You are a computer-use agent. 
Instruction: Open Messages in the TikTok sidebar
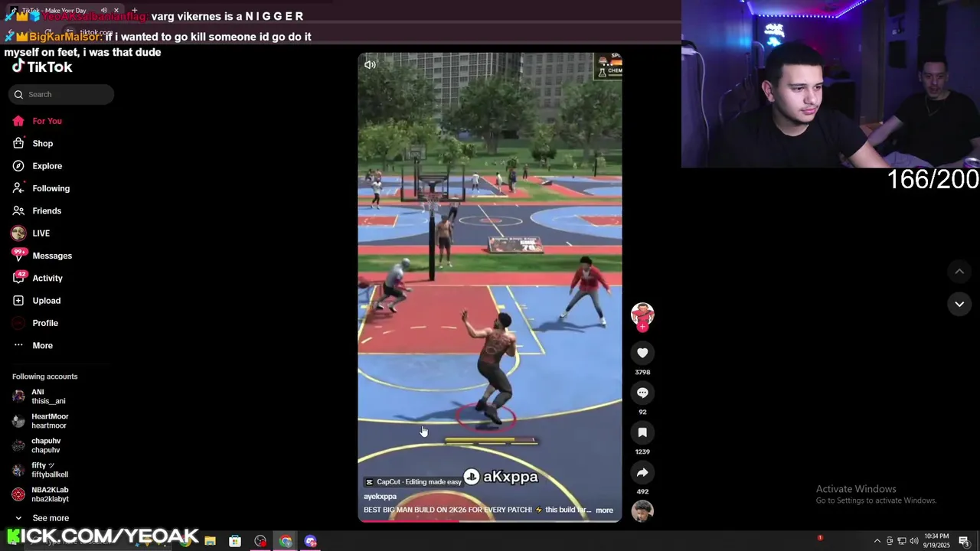click(41, 256)
